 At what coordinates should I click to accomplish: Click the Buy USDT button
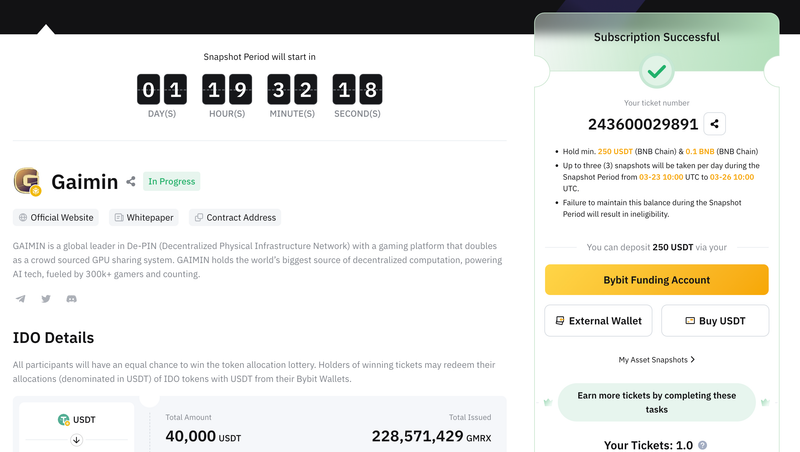coord(715,321)
